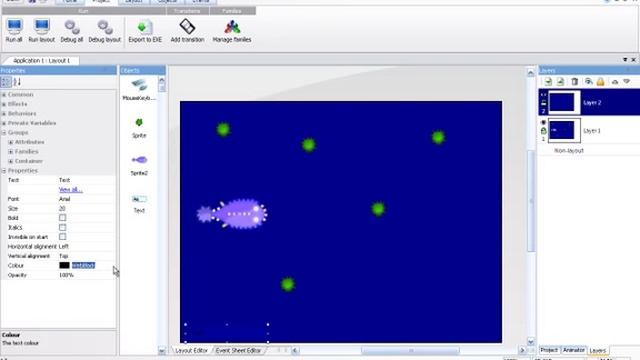Click the padlock icon in Layers toolbar
This screenshot has width=640, height=360.
click(x=600, y=82)
